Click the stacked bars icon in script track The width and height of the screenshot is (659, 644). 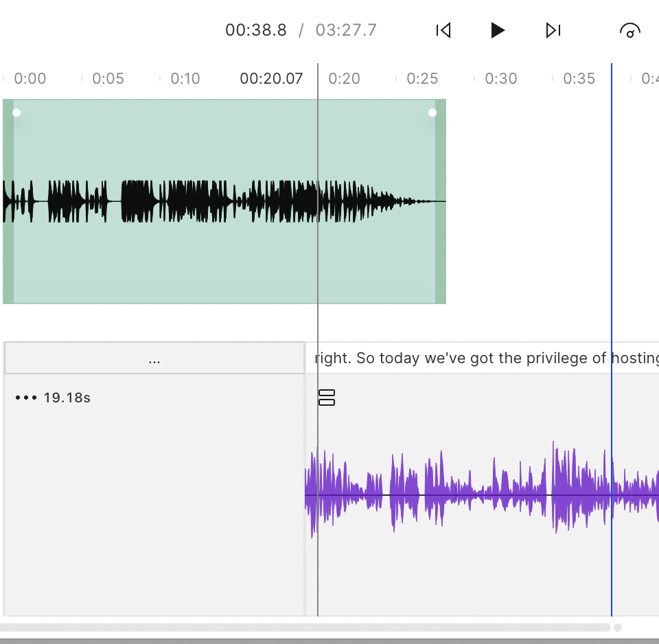click(327, 398)
